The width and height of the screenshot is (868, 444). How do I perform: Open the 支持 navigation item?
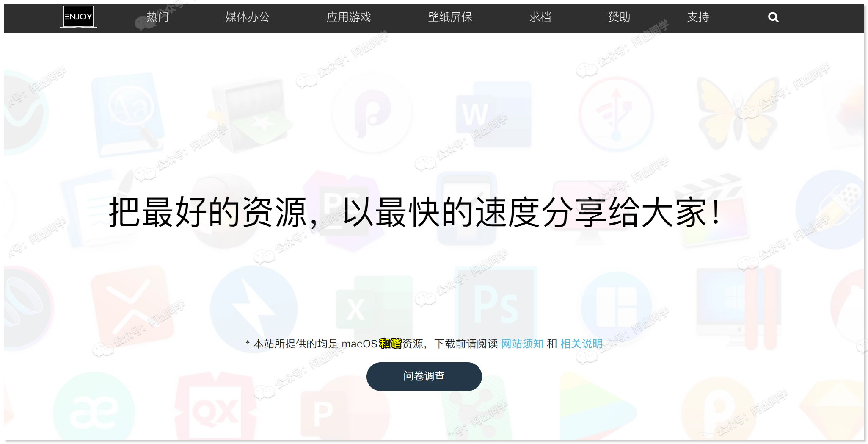(698, 17)
